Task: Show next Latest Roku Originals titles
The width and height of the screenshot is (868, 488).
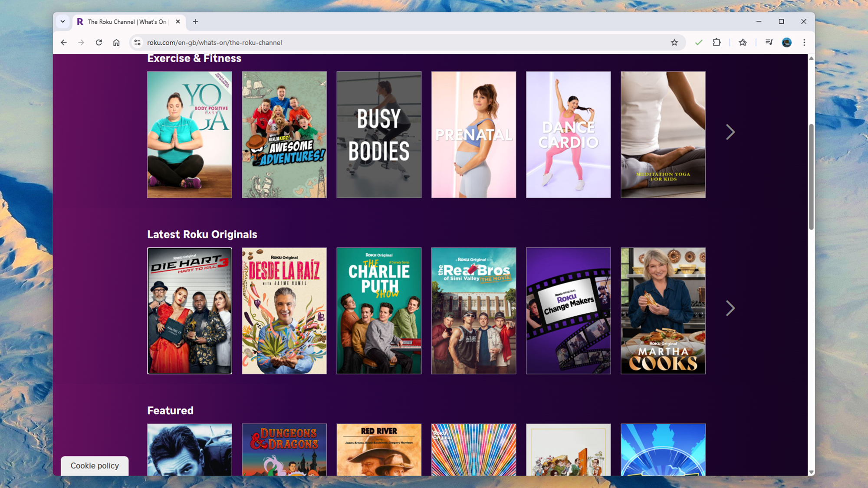Action: (x=730, y=308)
